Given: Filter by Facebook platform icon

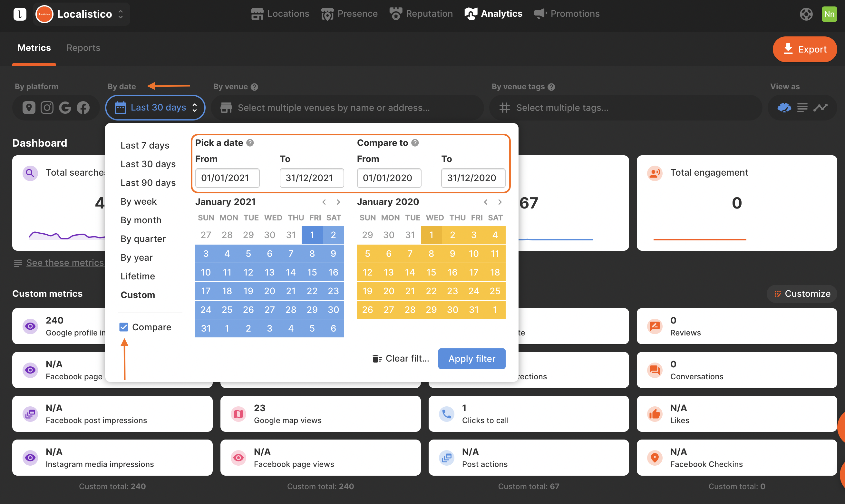Looking at the screenshot, I should (83, 108).
